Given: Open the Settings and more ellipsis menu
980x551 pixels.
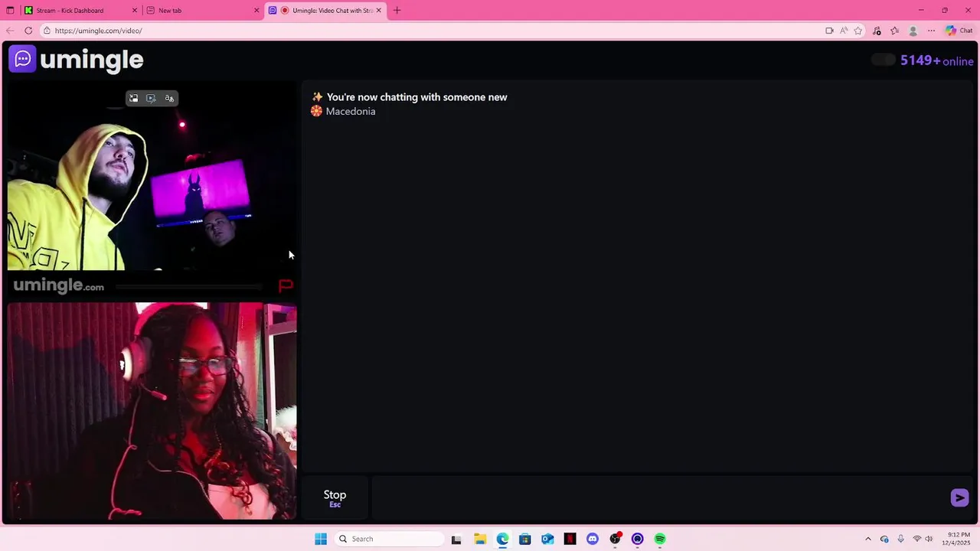Looking at the screenshot, I should pos(931,31).
